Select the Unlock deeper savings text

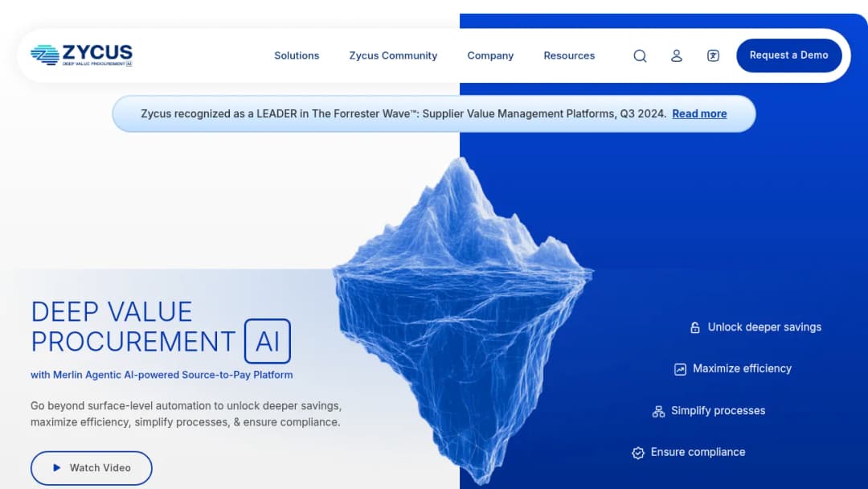pyautogui.click(x=764, y=327)
